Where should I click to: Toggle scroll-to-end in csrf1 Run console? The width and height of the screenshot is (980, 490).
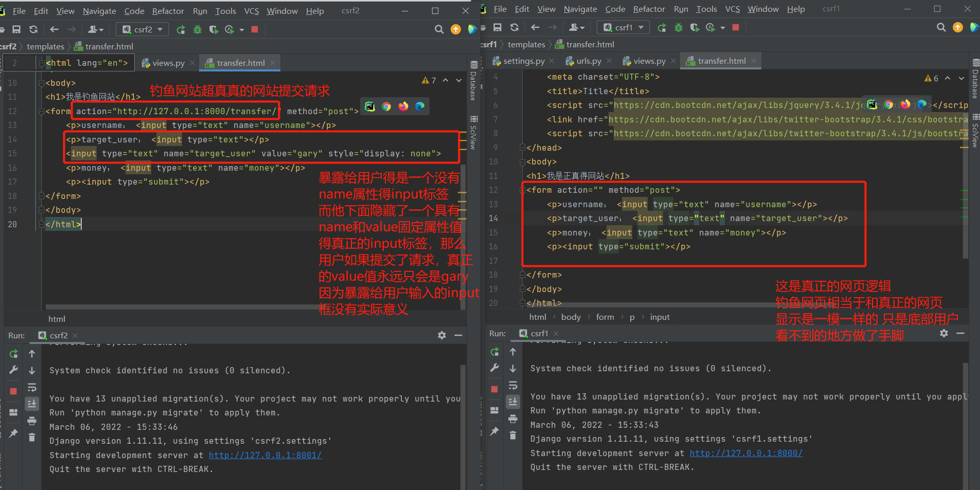click(513, 402)
